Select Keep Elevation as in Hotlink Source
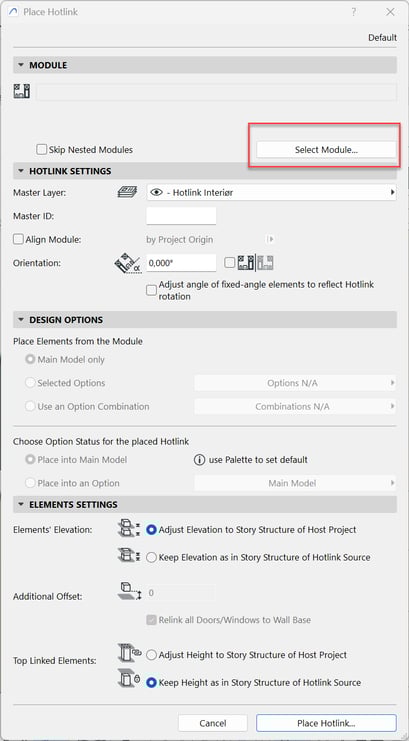The height and width of the screenshot is (741, 409). [x=151, y=558]
